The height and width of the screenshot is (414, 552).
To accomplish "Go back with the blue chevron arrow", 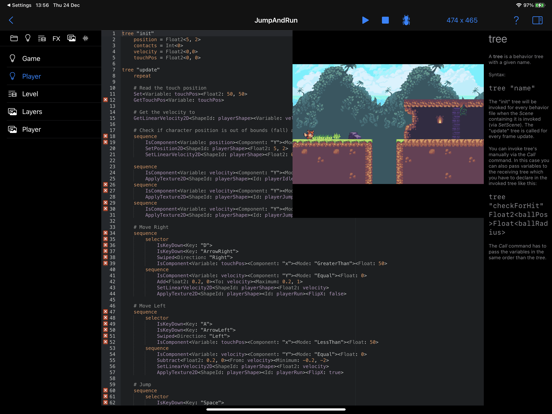I will pyautogui.click(x=11, y=20).
